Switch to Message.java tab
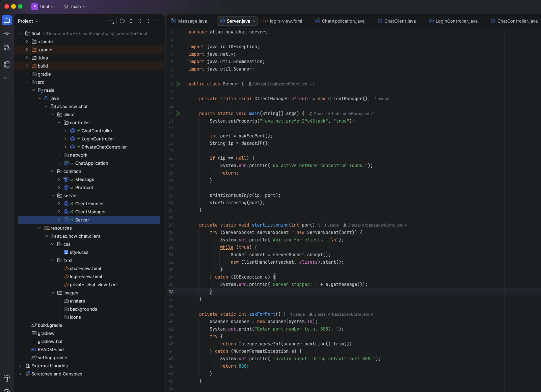Screen dimensions: 541x392 click(x=189, y=21)
